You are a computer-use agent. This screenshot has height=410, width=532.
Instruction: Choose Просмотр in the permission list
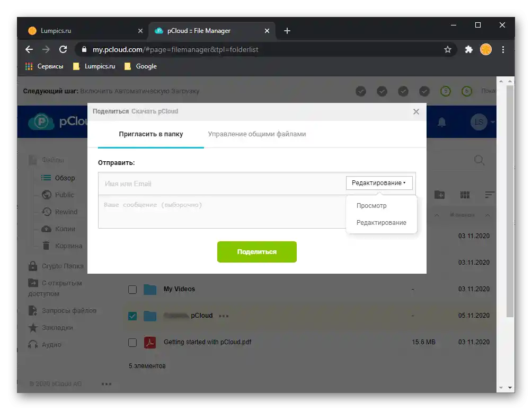(371, 206)
